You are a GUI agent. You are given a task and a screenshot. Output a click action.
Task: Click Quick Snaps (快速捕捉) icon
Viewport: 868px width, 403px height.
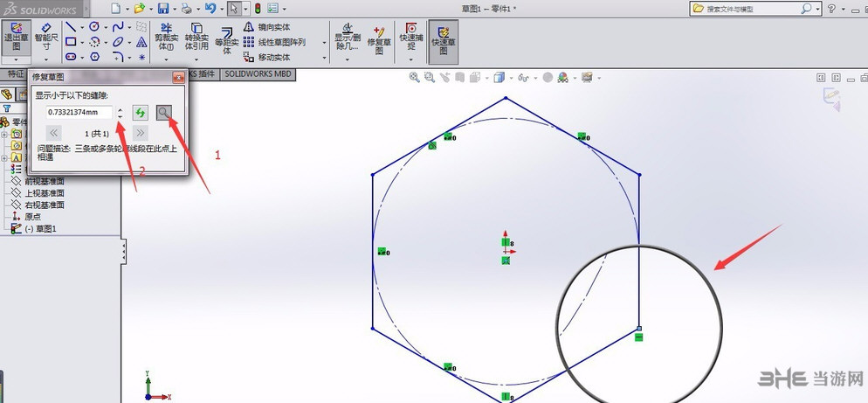(x=411, y=37)
